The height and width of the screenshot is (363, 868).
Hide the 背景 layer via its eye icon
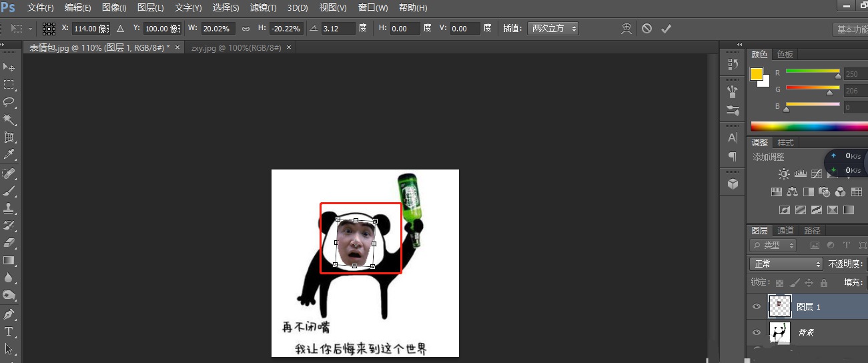[757, 332]
